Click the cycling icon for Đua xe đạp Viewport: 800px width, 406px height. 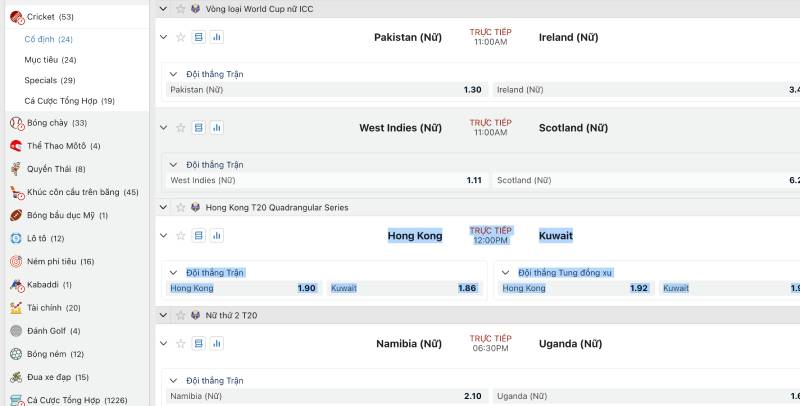point(16,377)
